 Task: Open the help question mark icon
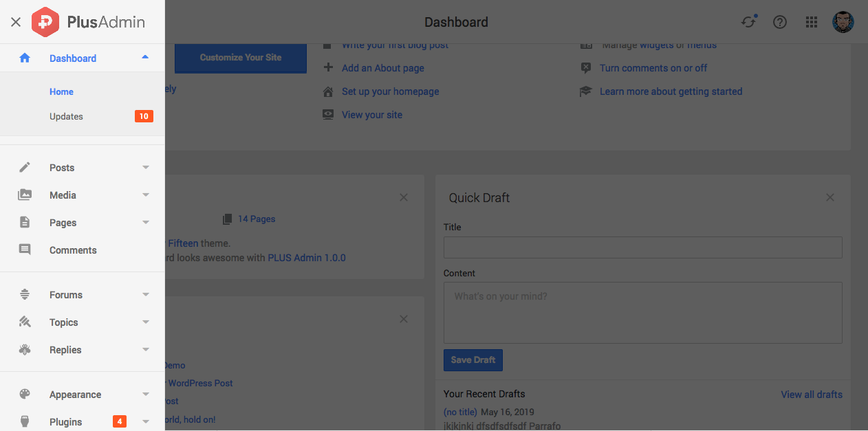click(x=780, y=22)
